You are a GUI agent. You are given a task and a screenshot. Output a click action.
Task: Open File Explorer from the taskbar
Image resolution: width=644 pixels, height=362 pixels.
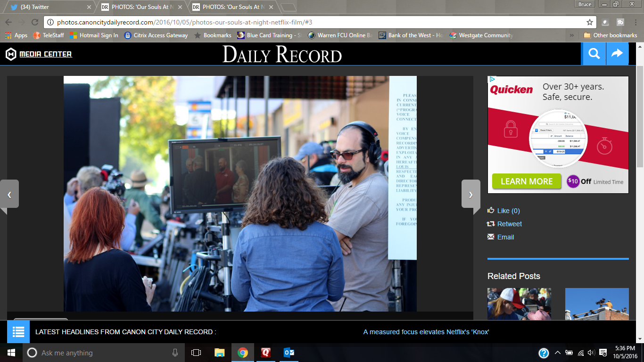click(220, 353)
